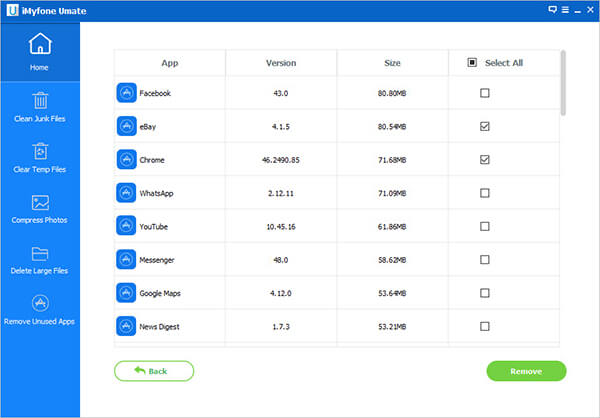Check the News Digest row checkbox

click(484, 326)
